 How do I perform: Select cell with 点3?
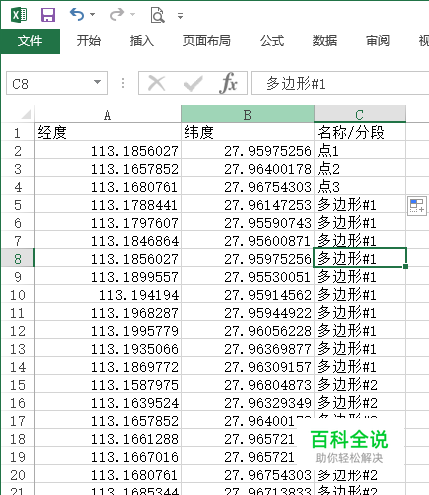click(360, 187)
